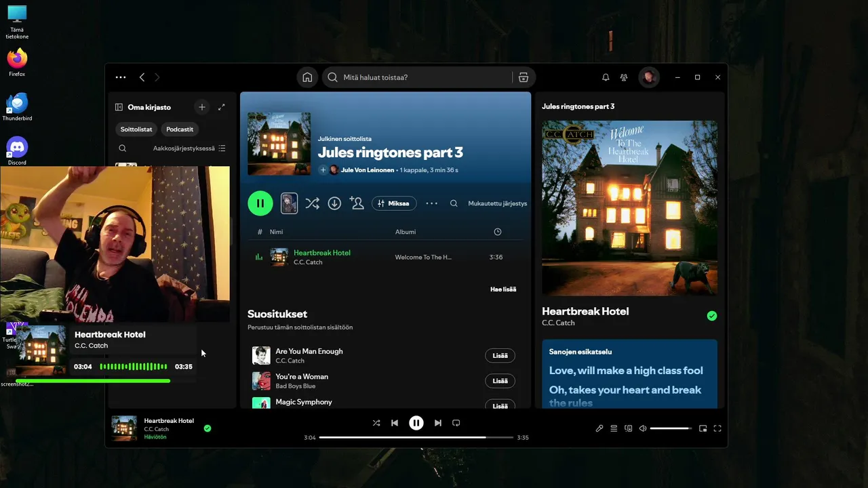The width and height of the screenshot is (868, 488).
Task: Expand library to full view
Action: [221, 107]
